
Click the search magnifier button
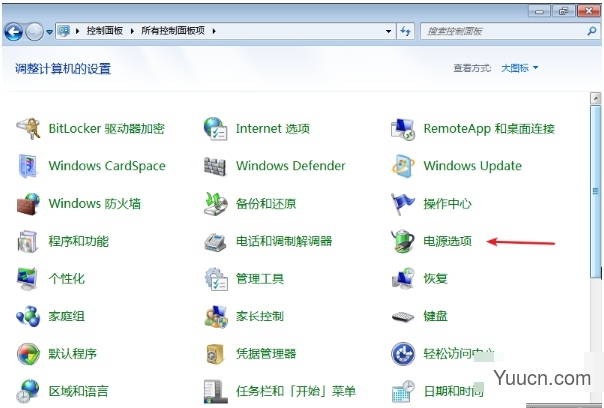point(592,31)
